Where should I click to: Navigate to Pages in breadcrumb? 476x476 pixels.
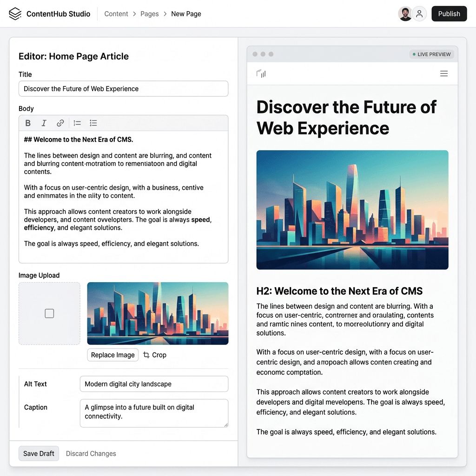(149, 14)
